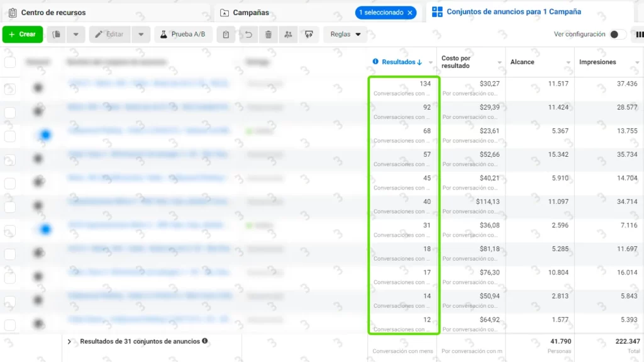Image resolution: width=644 pixels, height=362 pixels.
Task: Click the green Crear button
Action: 22,35
